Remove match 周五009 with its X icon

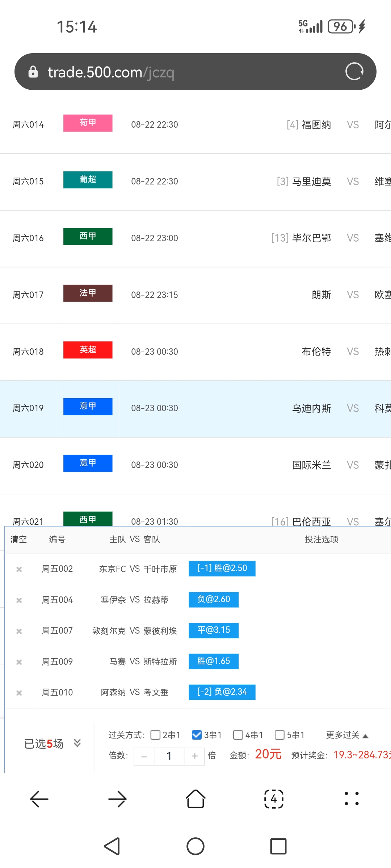19,662
